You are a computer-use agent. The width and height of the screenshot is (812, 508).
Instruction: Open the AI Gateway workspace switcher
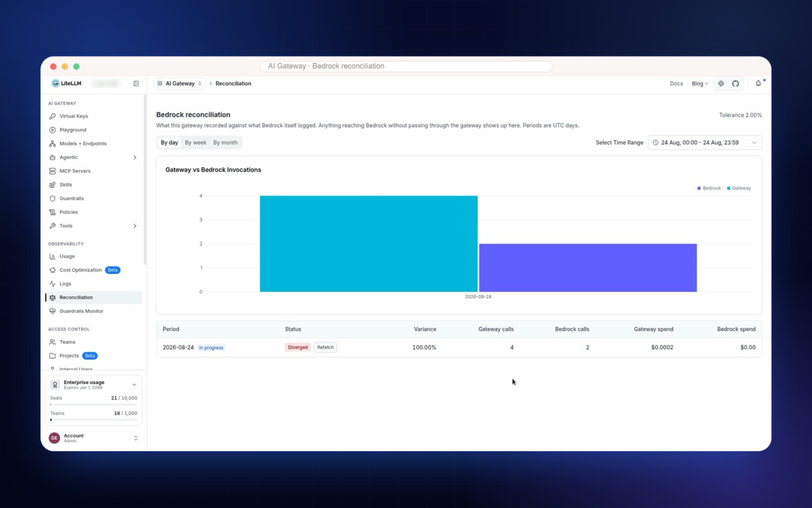(x=179, y=84)
